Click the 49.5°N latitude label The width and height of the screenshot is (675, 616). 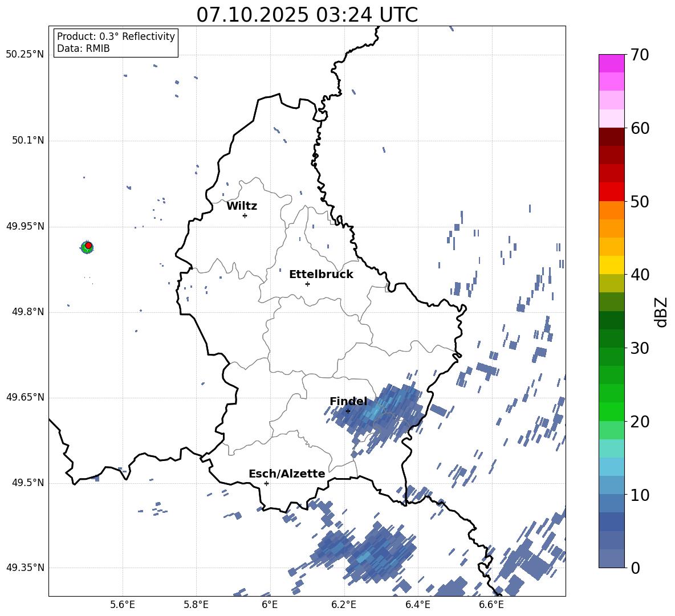28,483
